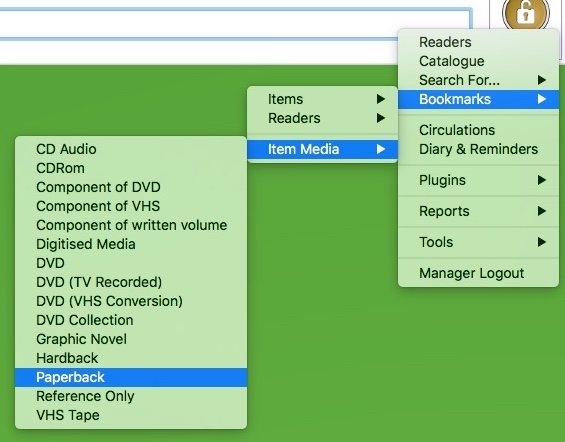The width and height of the screenshot is (565, 442).
Task: Open Circulations from the menu
Action: [x=478, y=130]
